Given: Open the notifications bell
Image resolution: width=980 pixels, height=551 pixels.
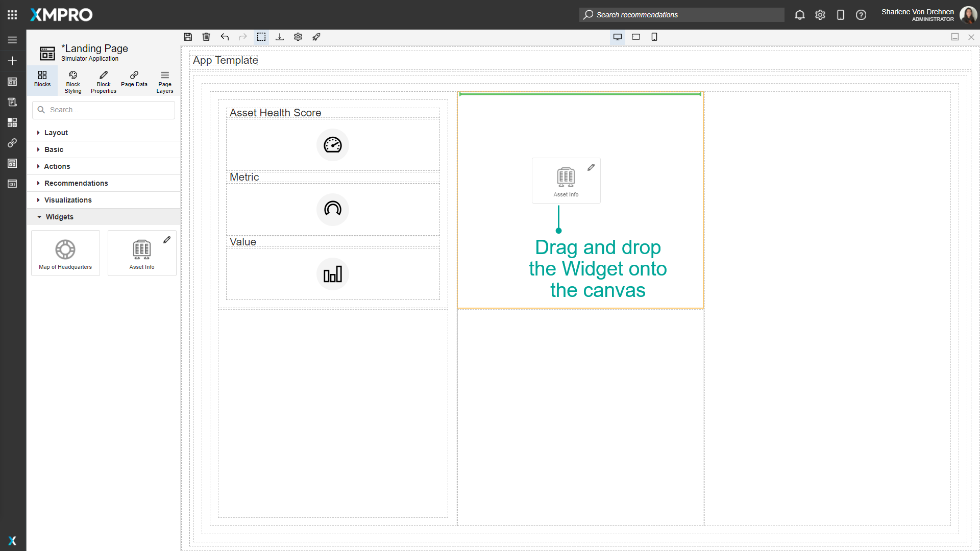Looking at the screenshot, I should pyautogui.click(x=799, y=15).
